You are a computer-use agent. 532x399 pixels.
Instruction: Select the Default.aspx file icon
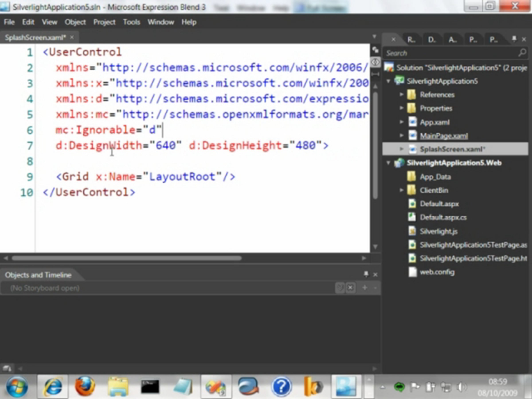pos(412,204)
